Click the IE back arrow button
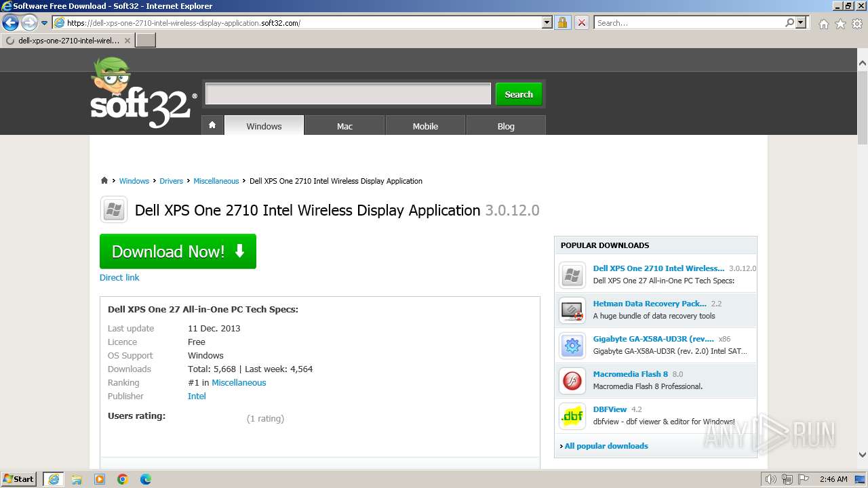Image resolution: width=868 pixels, height=488 pixels. tap(10, 23)
